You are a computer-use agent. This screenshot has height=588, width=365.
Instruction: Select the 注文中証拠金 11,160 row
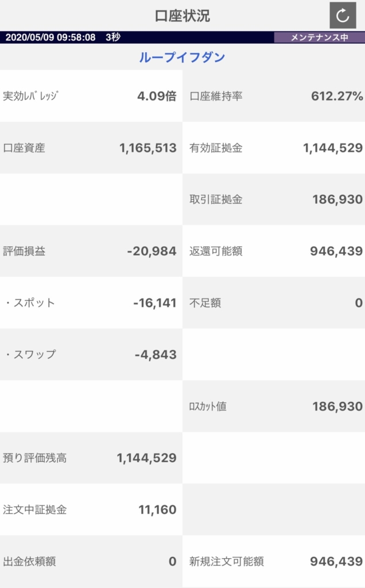click(x=91, y=510)
